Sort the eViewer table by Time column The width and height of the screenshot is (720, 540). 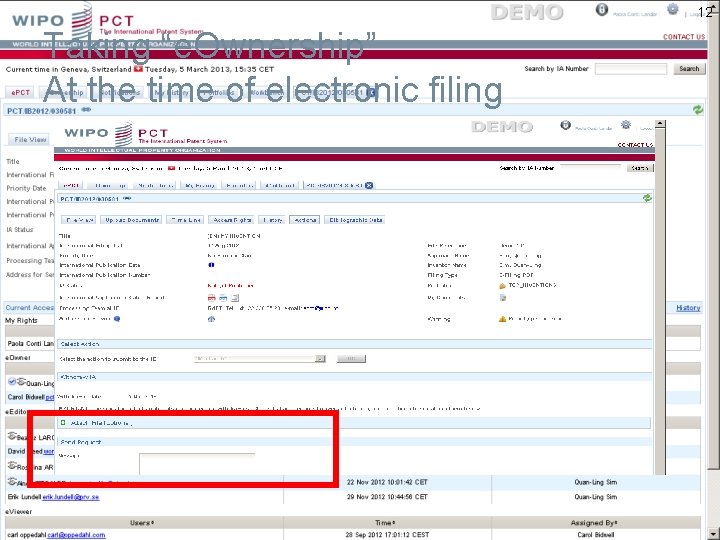387,523
